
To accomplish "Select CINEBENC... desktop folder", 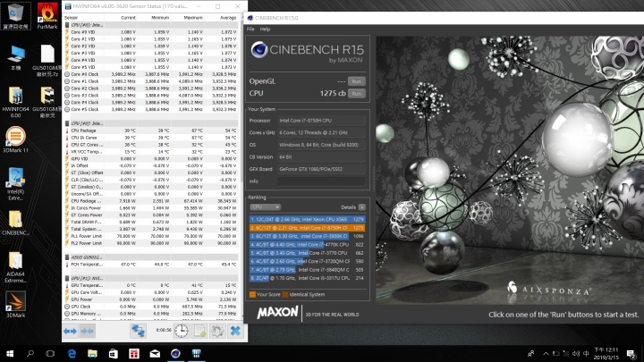I will coord(15,223).
